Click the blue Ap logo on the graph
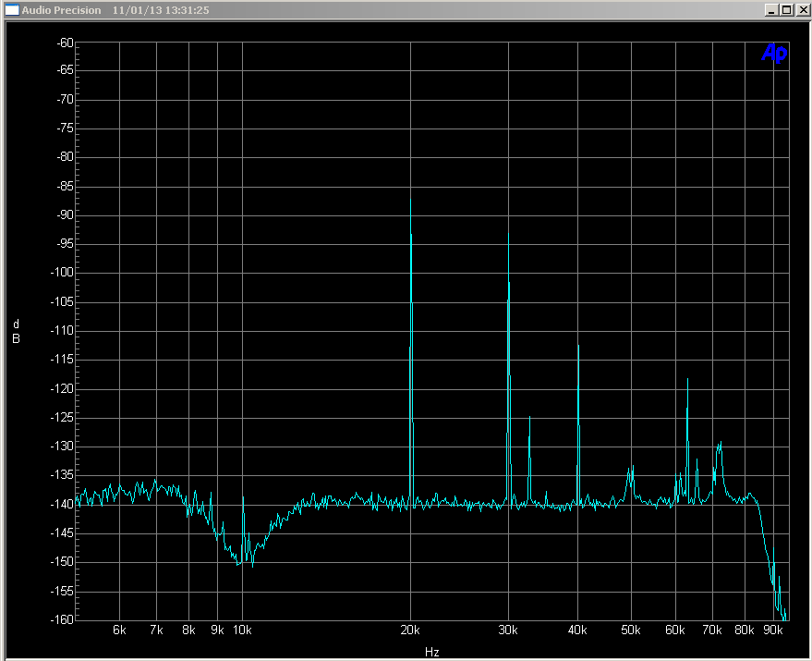Screen dimensions: 812x661 [774, 53]
